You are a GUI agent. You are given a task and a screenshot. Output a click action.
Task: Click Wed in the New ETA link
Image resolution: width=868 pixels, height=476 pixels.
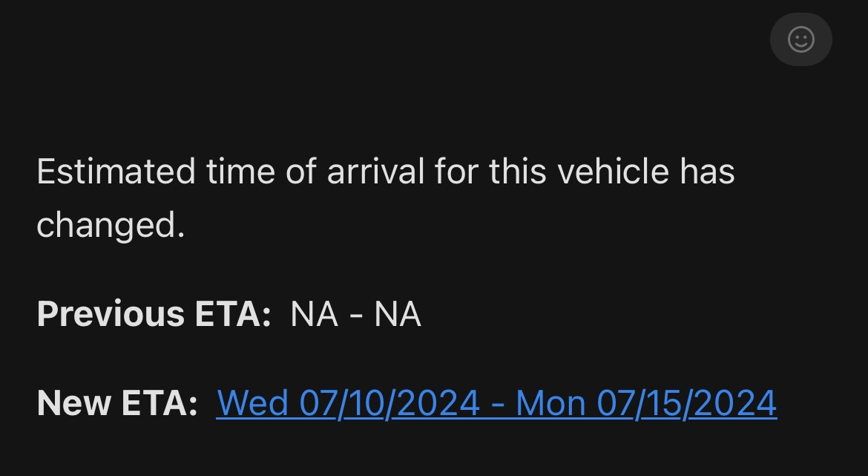(252, 402)
